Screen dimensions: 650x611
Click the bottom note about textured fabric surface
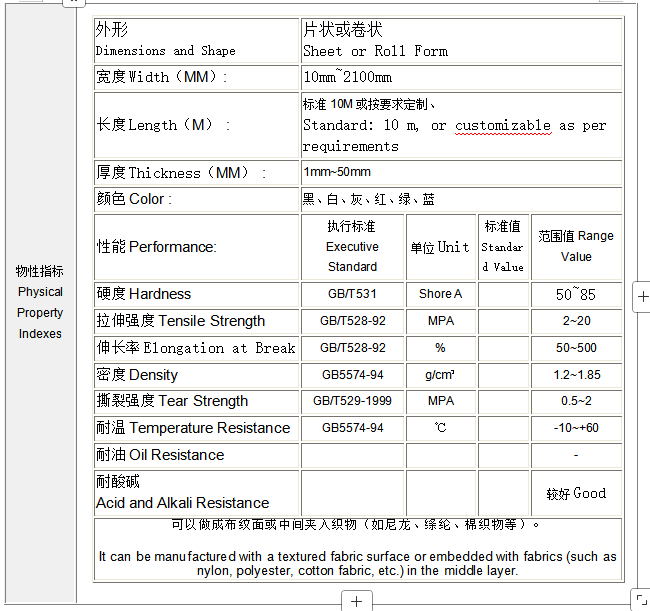point(357,563)
